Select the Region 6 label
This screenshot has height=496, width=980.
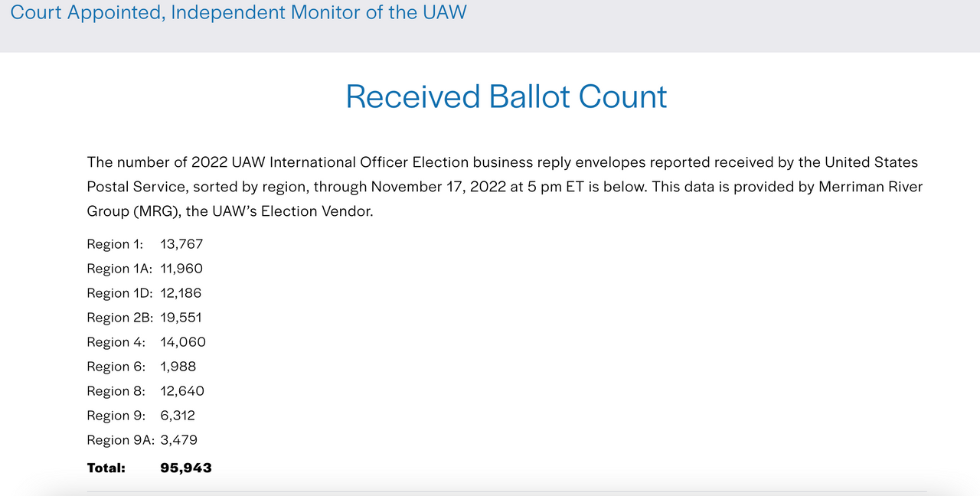tap(116, 367)
